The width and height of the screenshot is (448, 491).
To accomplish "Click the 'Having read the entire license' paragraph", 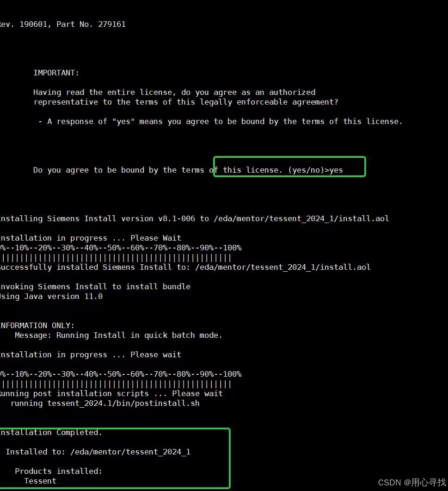I will (x=186, y=97).
